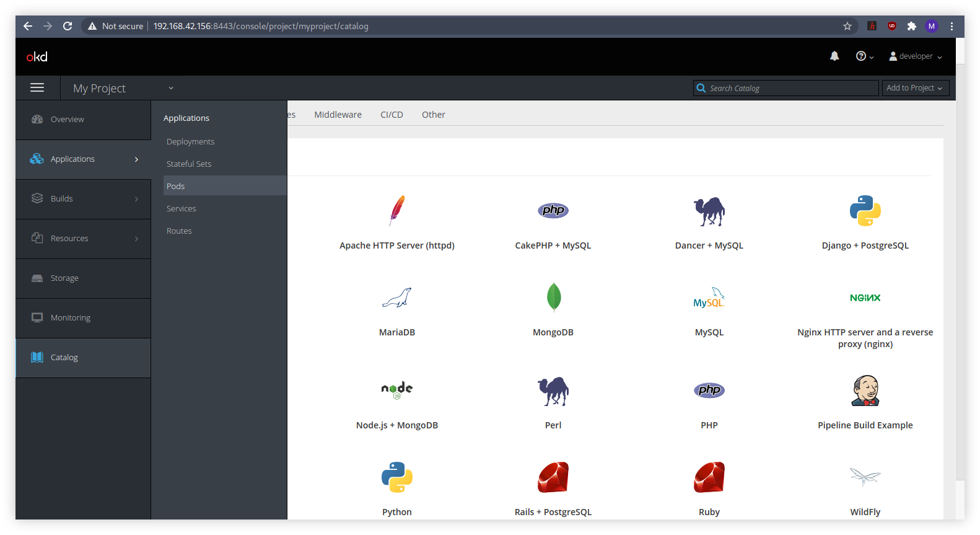This screenshot has height=535, width=980.
Task: Choose the Node.js + MongoDB icon
Action: (397, 390)
